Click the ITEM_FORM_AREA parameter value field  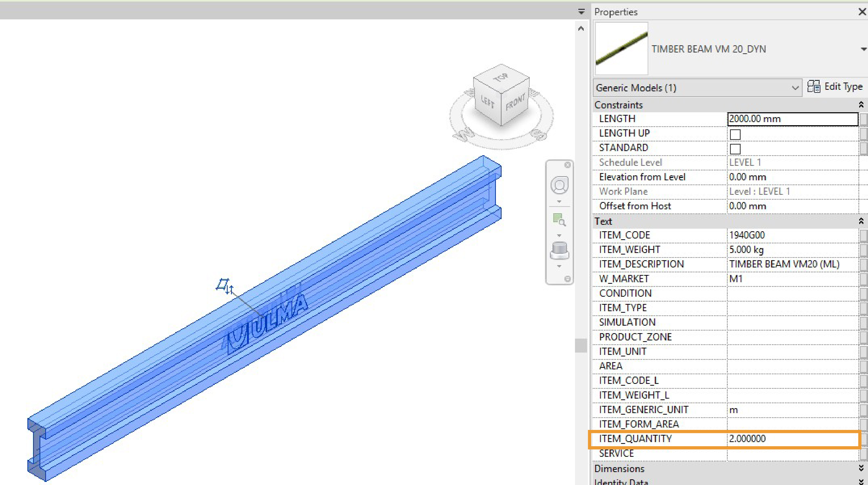793,424
